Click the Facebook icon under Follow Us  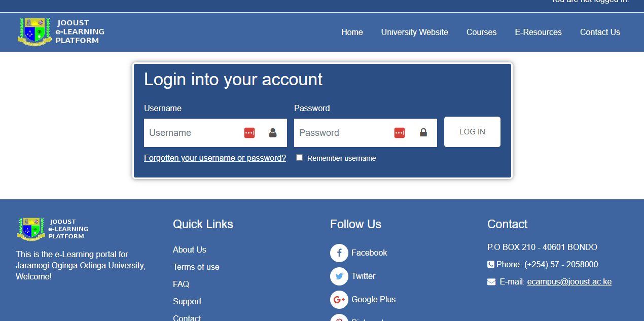(339, 253)
